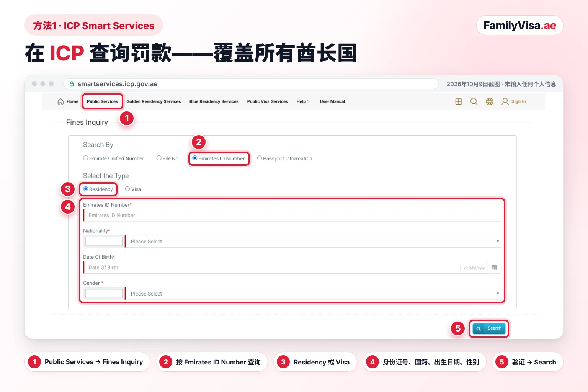The width and height of the screenshot is (588, 392).
Task: Open the User Manual menu item
Action: point(332,101)
